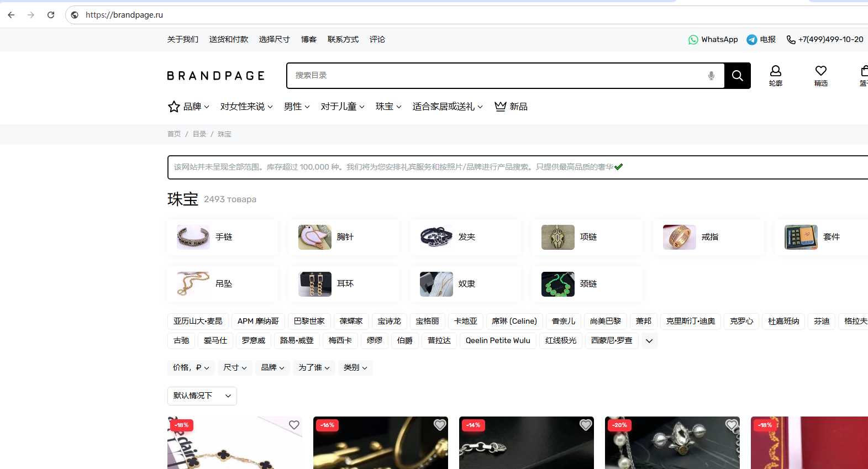Show more brands with the chevron expander
Viewport: 868px width, 469px height.
coord(649,341)
